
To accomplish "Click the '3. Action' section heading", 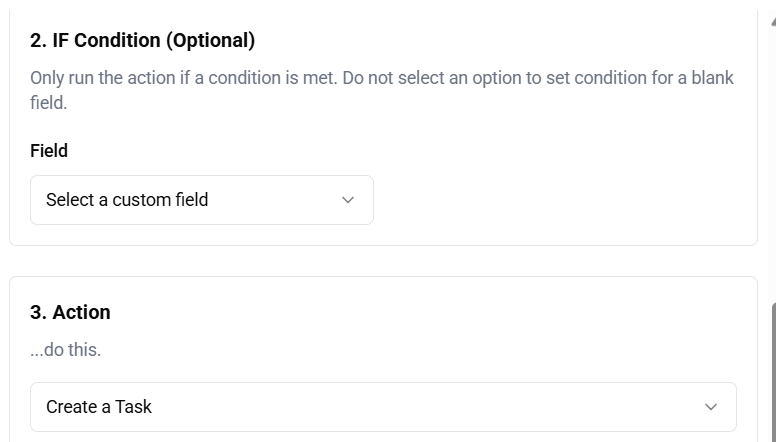I will 70,312.
